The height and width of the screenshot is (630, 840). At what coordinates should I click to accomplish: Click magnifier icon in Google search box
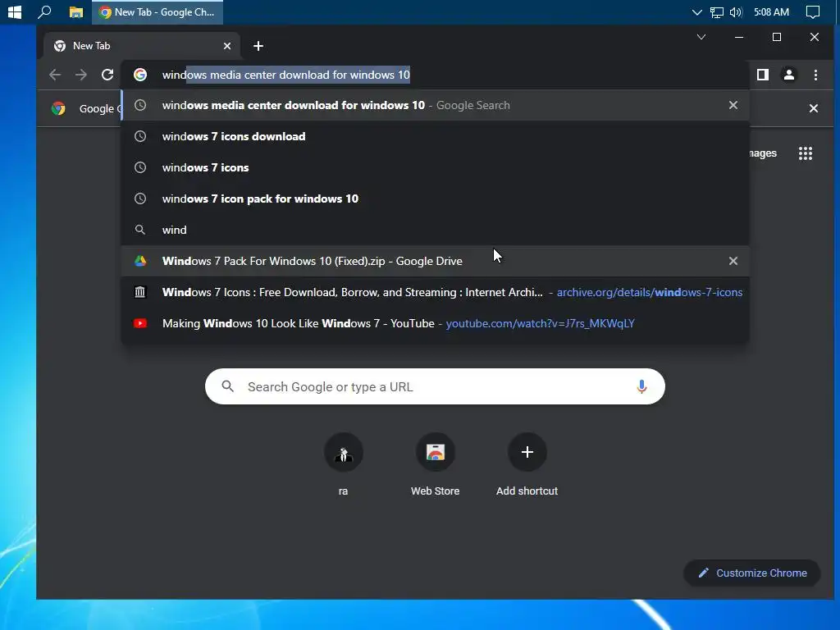228,386
